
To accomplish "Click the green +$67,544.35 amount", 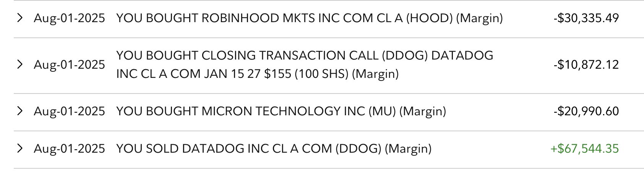I will click(x=584, y=148).
